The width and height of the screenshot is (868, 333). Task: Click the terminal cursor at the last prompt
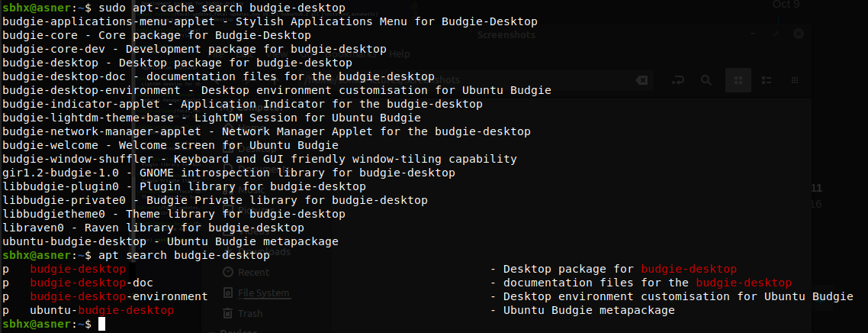[x=101, y=324]
